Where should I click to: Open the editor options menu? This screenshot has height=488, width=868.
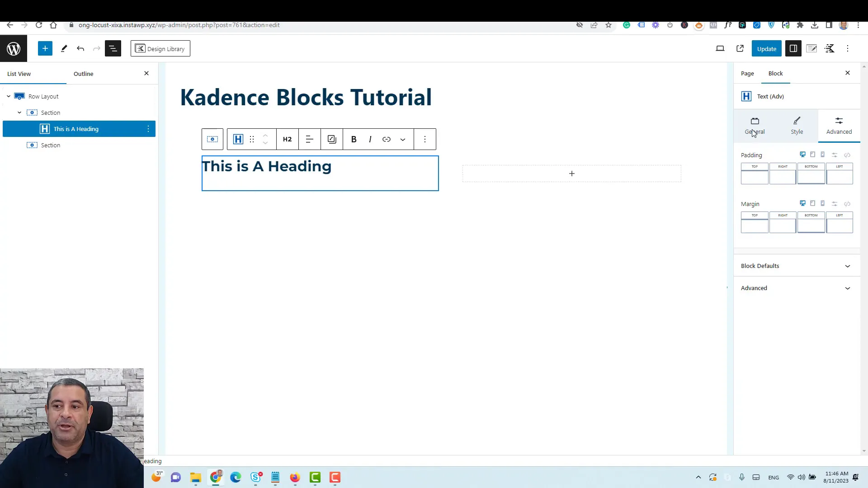pyautogui.click(x=848, y=48)
